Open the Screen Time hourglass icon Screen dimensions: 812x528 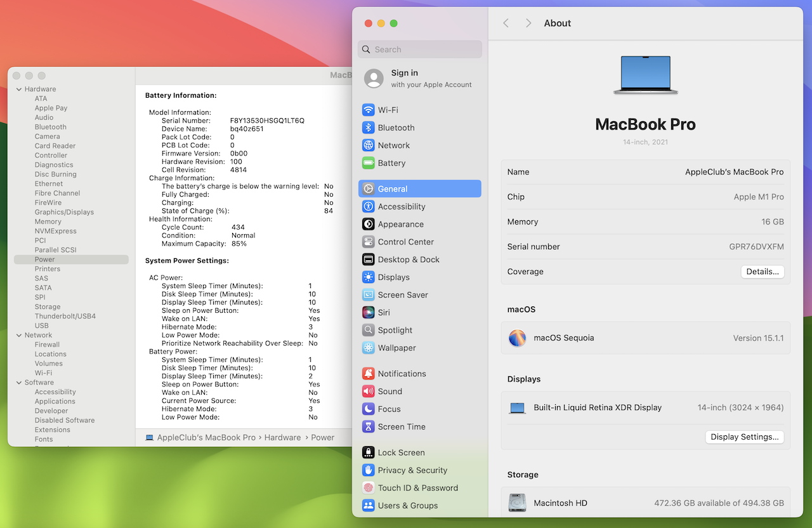click(369, 427)
